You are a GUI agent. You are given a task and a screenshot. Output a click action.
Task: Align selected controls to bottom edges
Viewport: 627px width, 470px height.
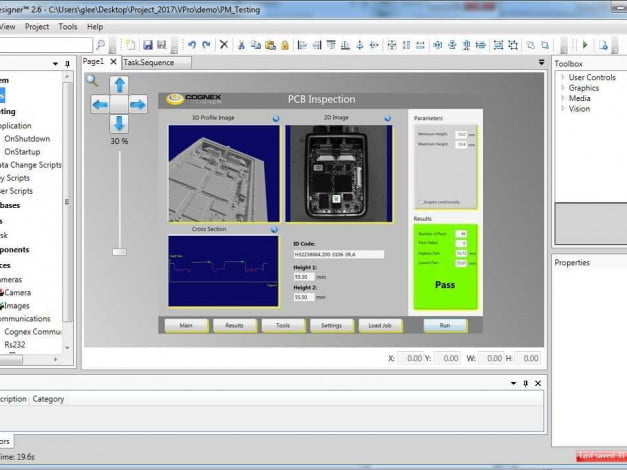(345, 45)
